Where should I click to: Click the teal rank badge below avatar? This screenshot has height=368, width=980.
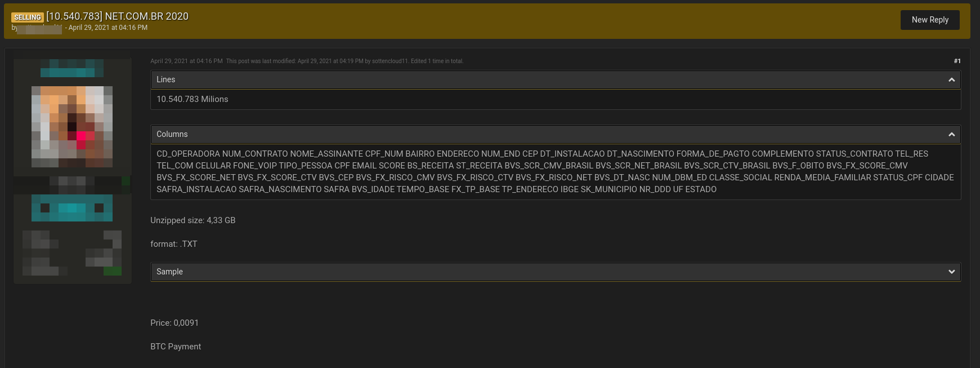point(72,208)
